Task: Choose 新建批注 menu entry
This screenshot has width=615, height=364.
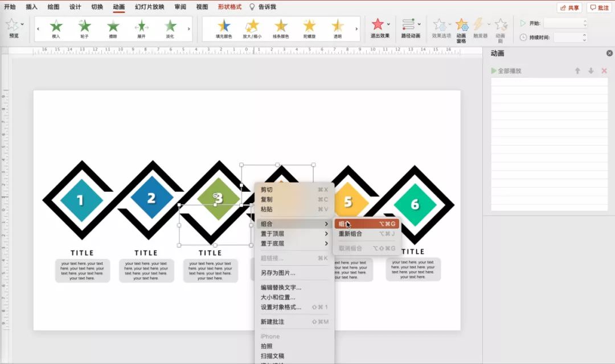Action: coord(294,322)
